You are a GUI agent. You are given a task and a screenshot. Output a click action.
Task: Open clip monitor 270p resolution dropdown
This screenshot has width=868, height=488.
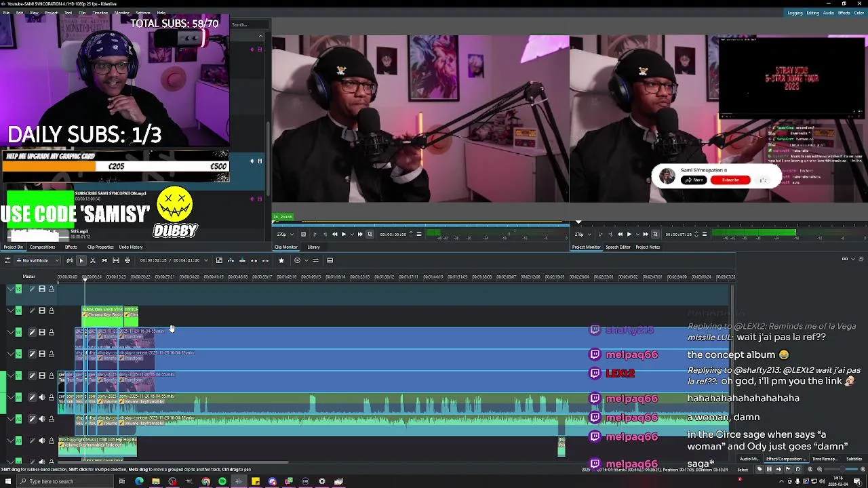pyautogui.click(x=285, y=235)
